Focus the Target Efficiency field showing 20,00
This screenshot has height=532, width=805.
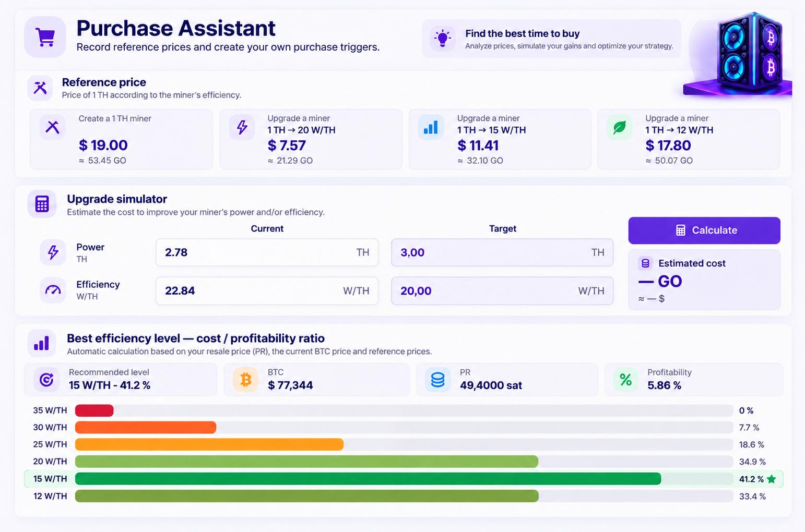(502, 291)
